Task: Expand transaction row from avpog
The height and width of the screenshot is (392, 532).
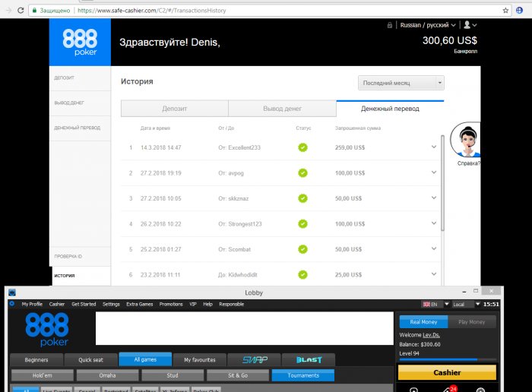Action: pyautogui.click(x=434, y=172)
